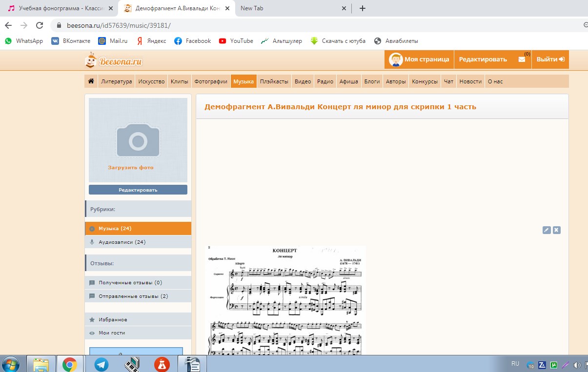The width and height of the screenshot is (588, 372).
Task: Click the Загрузить фото link
Action: [x=131, y=168]
